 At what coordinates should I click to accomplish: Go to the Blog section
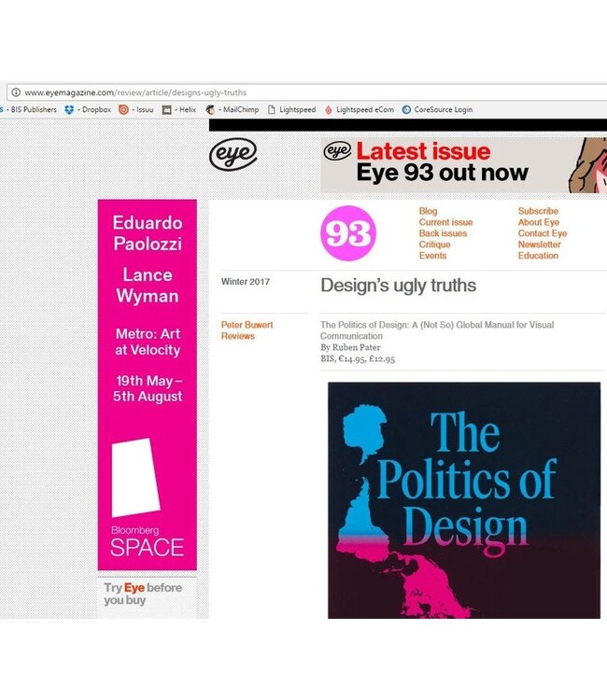(x=428, y=211)
